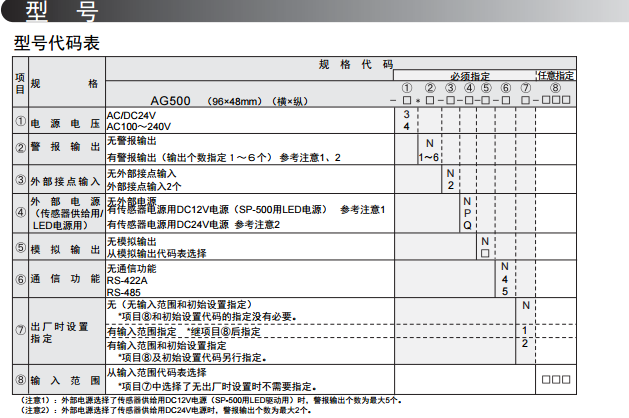Select the 从模拟输出代码表选择 line
The height and width of the screenshot is (418, 629).
[x=156, y=254]
